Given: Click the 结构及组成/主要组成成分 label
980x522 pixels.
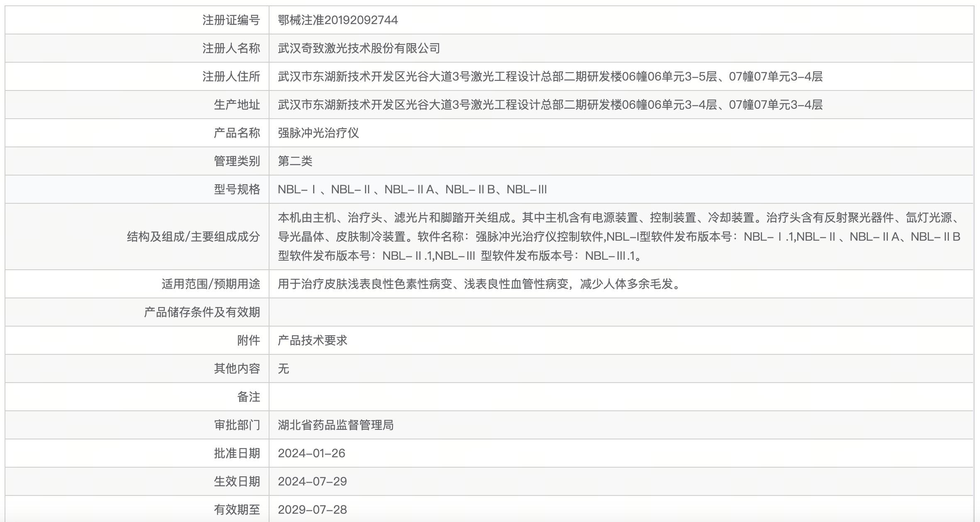Looking at the screenshot, I should tap(193, 237).
